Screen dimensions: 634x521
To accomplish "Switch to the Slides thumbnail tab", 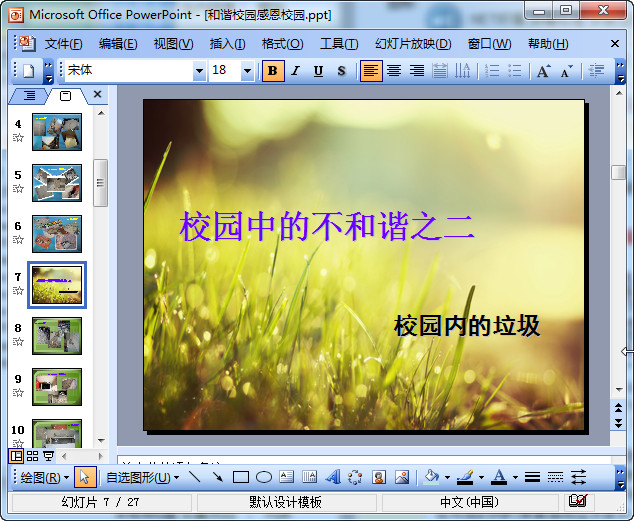I will [x=65, y=96].
